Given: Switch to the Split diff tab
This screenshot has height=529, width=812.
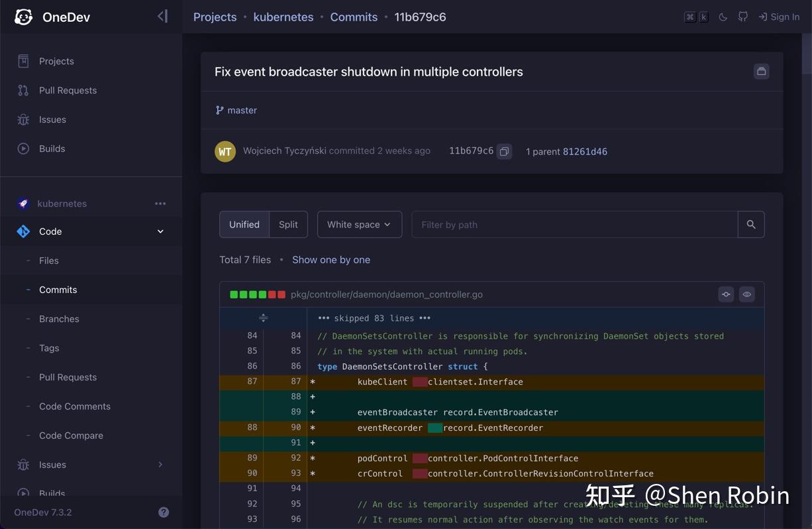Looking at the screenshot, I should point(288,224).
